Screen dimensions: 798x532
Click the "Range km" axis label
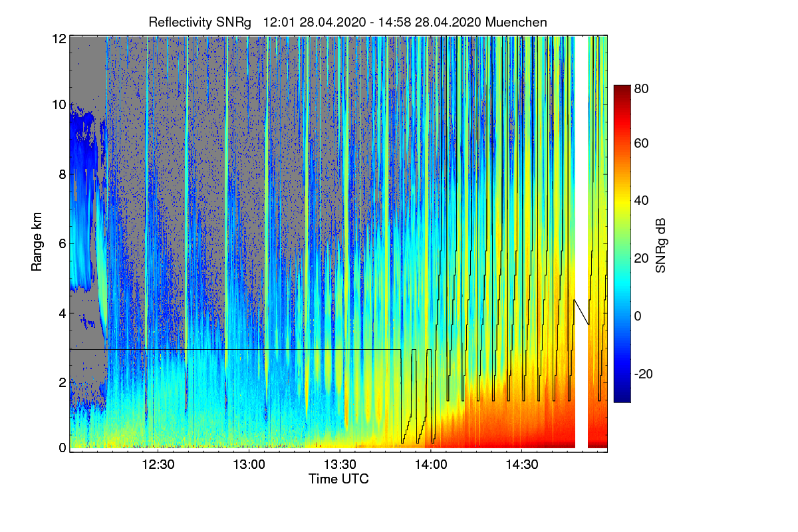click(37, 243)
